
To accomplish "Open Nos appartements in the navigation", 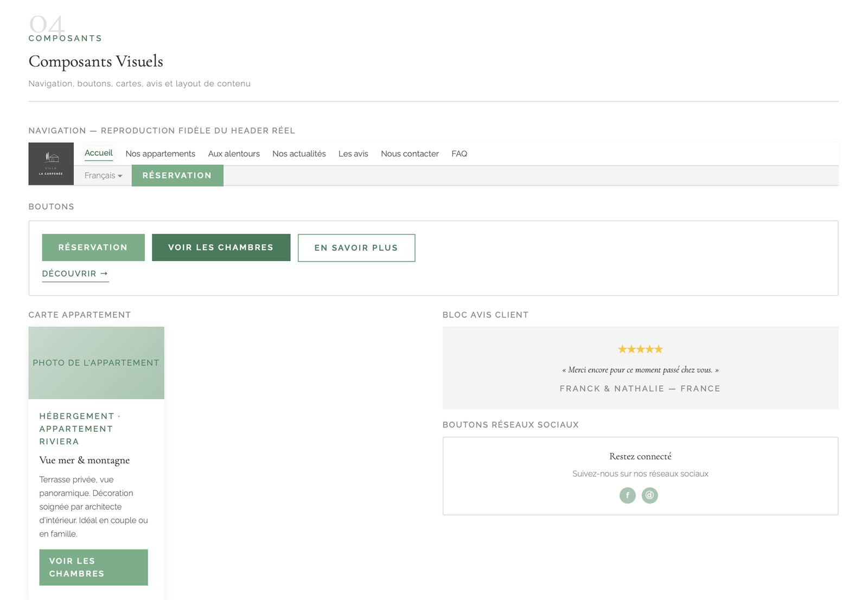I will [160, 154].
